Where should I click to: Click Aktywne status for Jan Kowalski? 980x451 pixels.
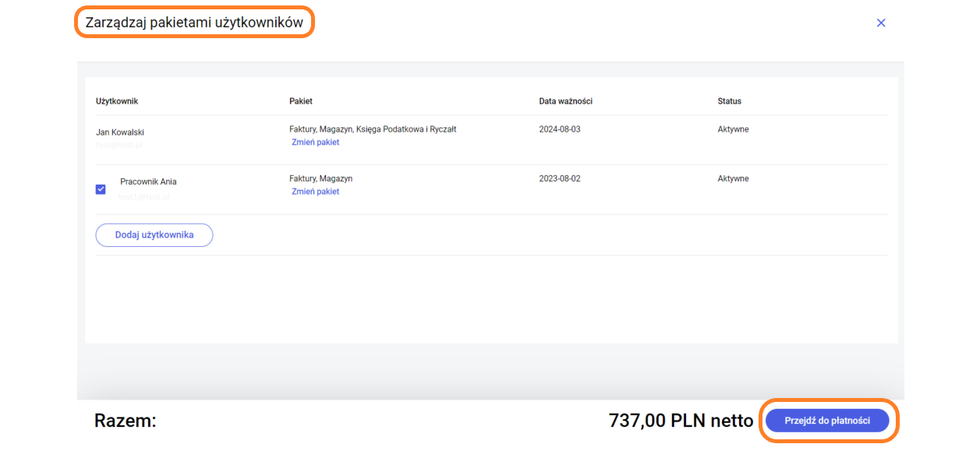tap(733, 129)
